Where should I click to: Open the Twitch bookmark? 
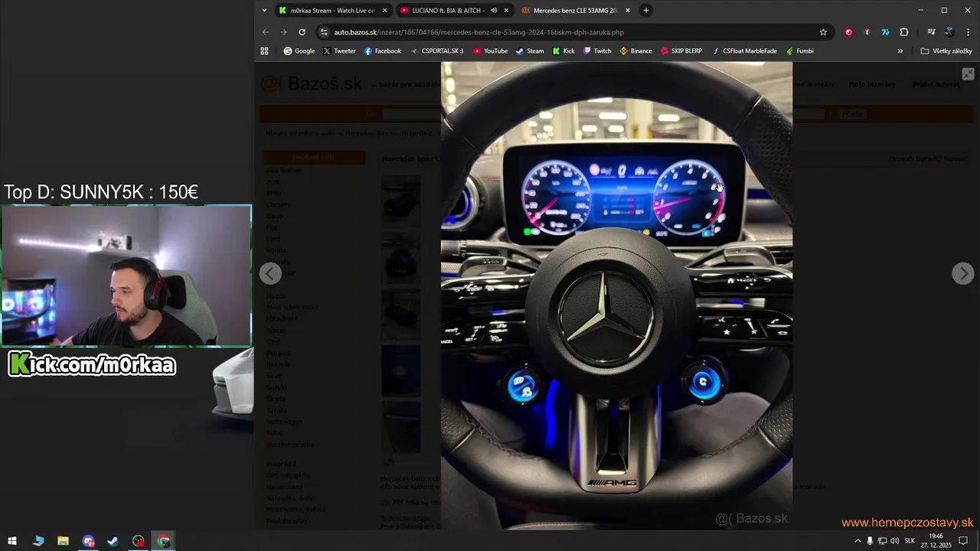point(597,51)
